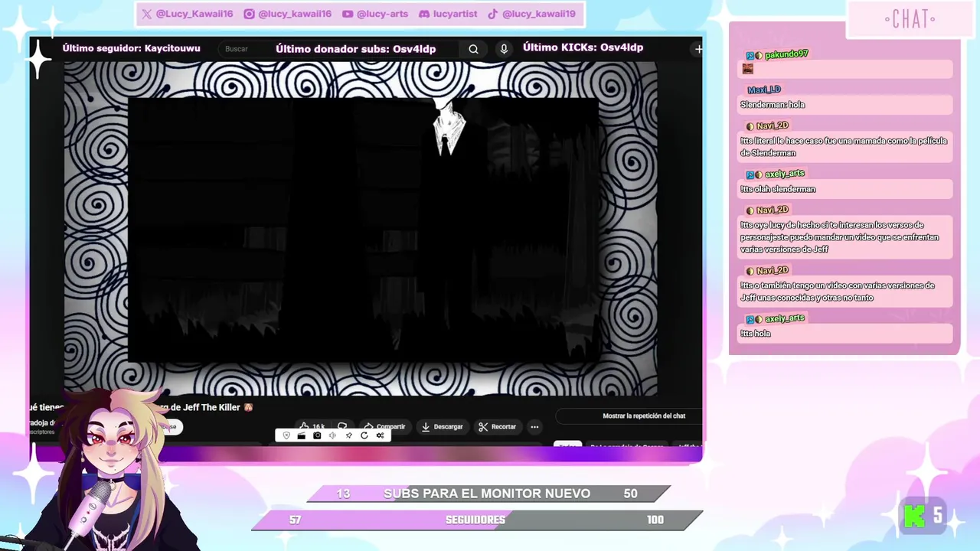Click the video player showing Slenderman

(360, 228)
